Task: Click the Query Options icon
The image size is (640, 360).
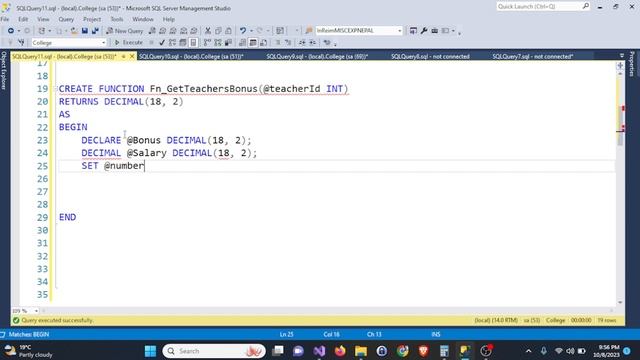Action: (183, 42)
